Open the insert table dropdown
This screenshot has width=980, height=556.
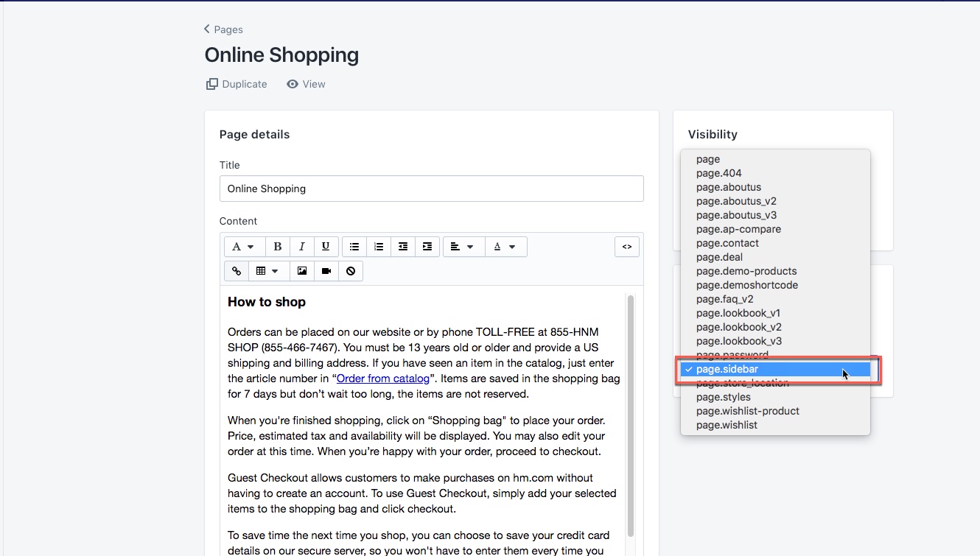click(267, 271)
